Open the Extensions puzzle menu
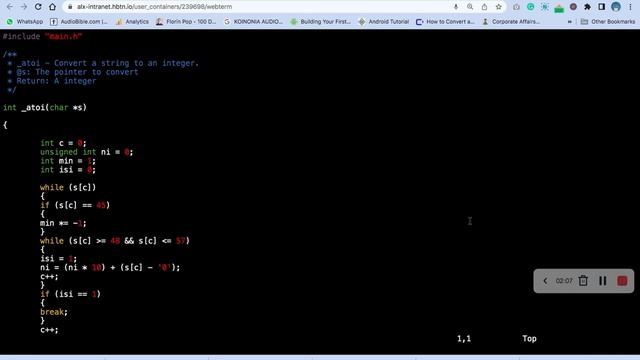Screen dimensions: 640x360 [x=587, y=7]
